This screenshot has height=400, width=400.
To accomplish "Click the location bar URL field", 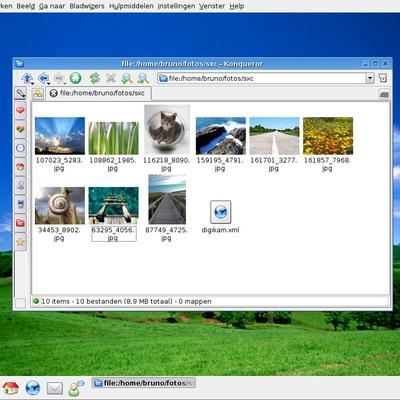I will pyautogui.click(x=262, y=78).
